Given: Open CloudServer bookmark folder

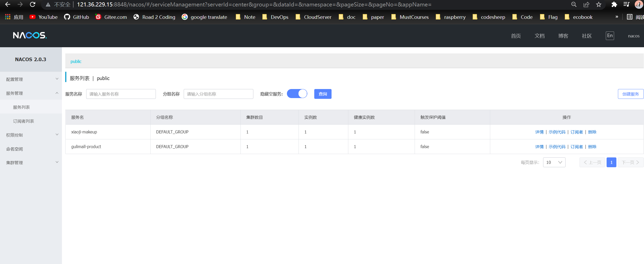Looking at the screenshot, I should (313, 17).
